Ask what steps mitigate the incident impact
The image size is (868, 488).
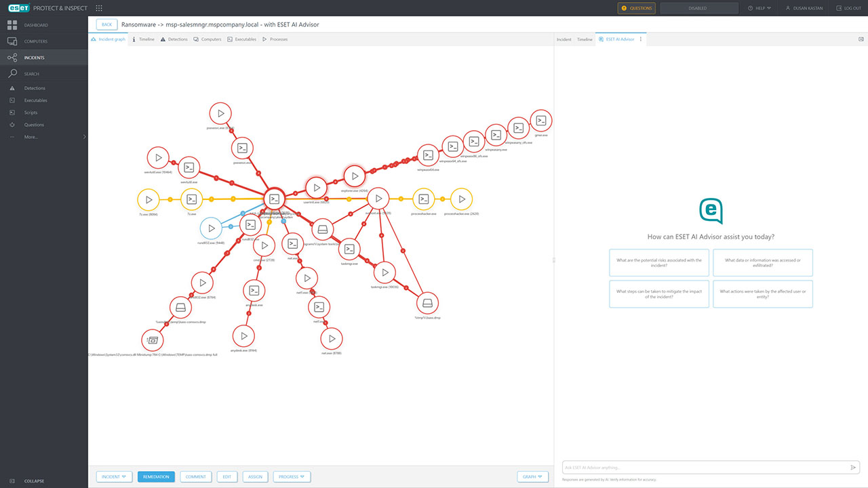[x=659, y=294]
